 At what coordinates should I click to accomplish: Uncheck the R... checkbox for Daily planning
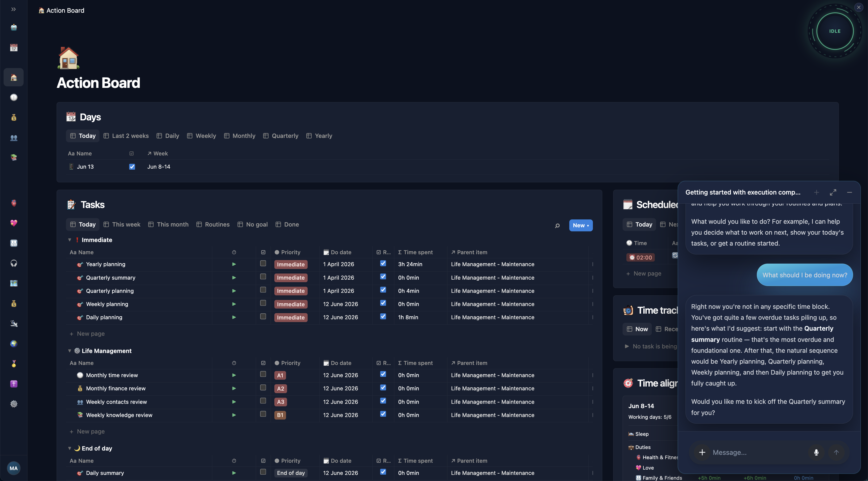click(383, 316)
